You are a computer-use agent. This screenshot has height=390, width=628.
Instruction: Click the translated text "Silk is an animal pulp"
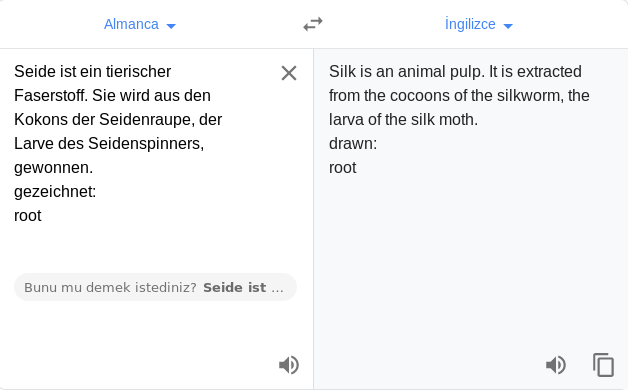click(x=407, y=72)
